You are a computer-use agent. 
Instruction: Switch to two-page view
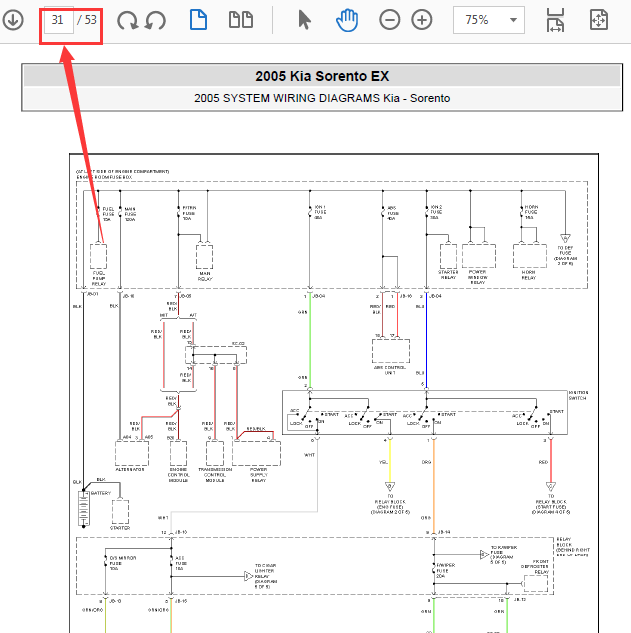click(x=240, y=20)
